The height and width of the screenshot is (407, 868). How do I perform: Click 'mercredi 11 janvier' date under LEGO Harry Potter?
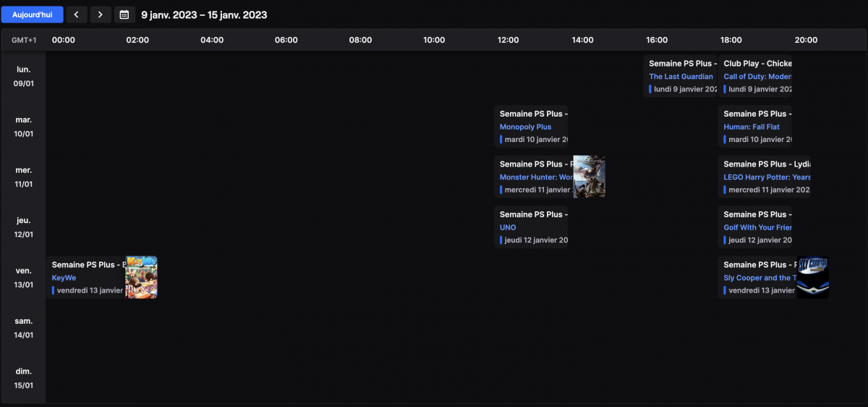point(770,190)
